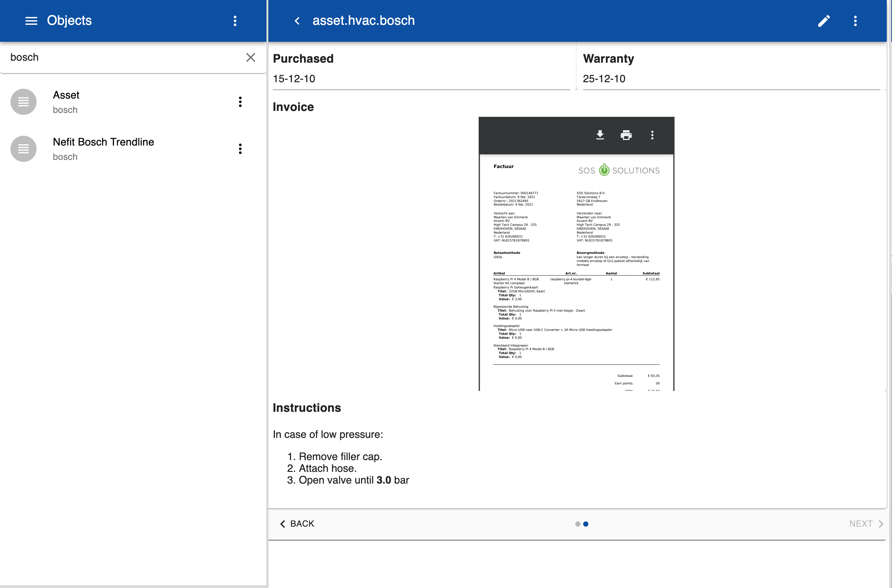Open the hamburger menu next to Objects
892x588 pixels.
tap(31, 21)
